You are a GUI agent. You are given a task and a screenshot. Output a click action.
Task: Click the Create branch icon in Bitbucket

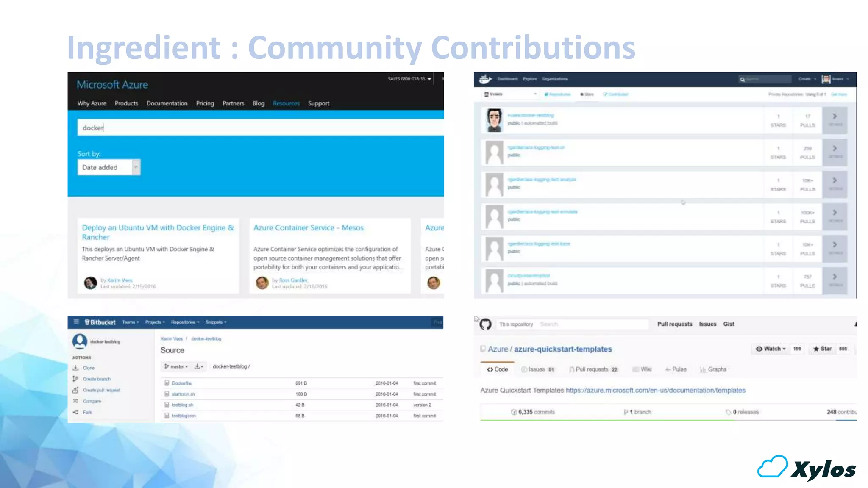coord(75,379)
